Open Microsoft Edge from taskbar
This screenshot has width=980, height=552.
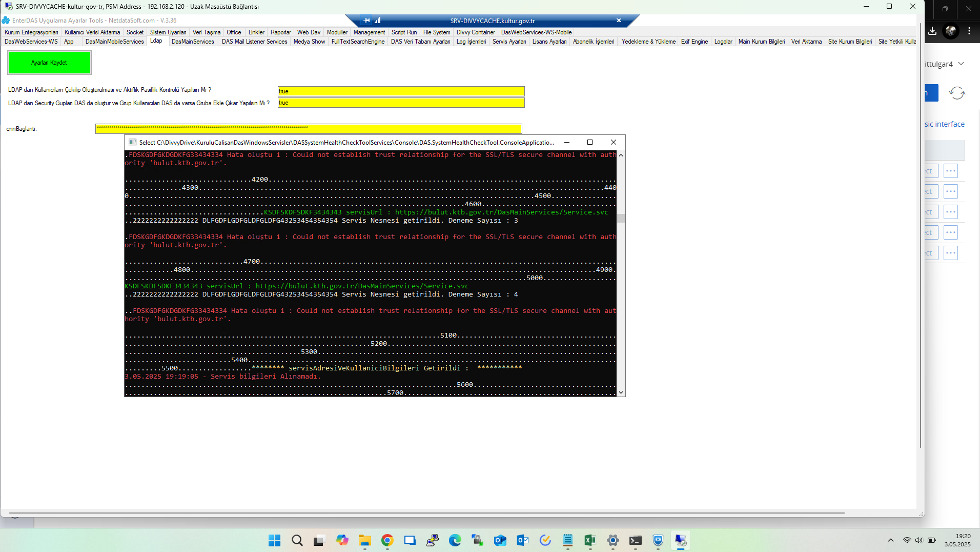(x=455, y=540)
